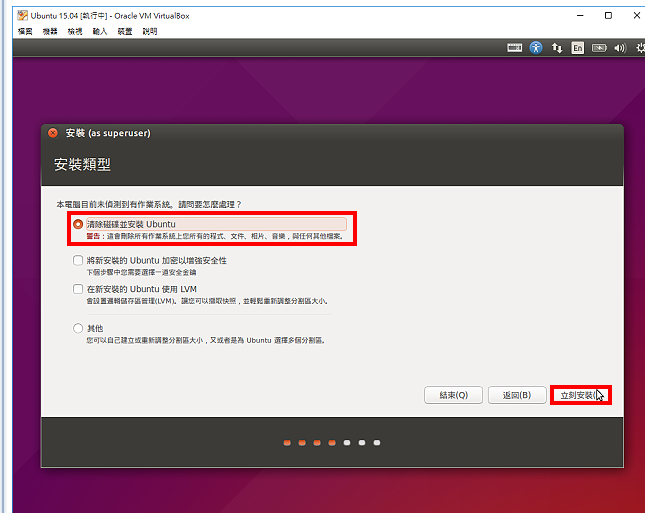Enable the encrypt new Ubuntu installation checkbox

pos(78,260)
